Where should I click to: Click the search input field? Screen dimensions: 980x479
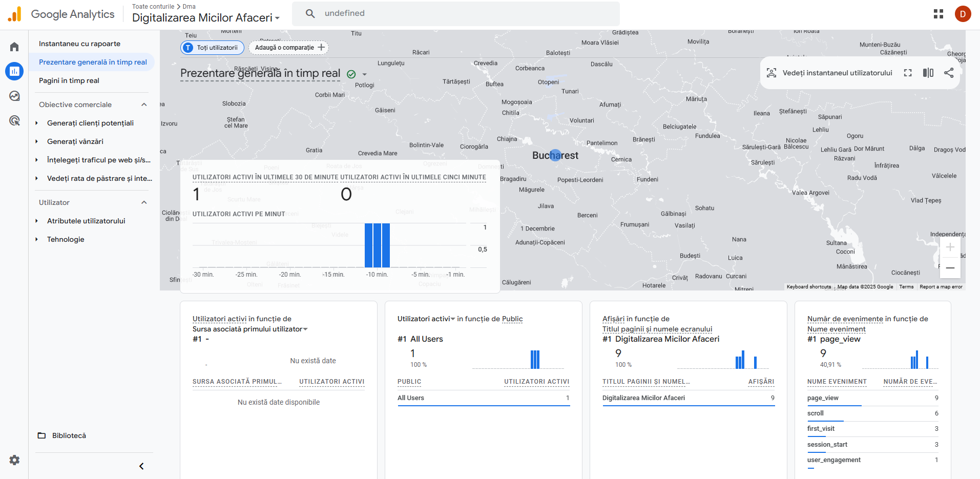[461, 13]
